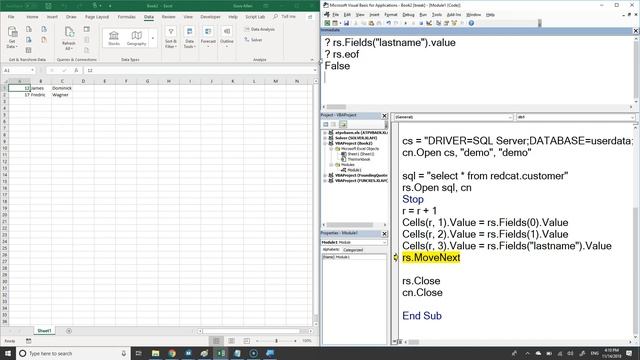Open Forecast group dropdown

point(208,38)
